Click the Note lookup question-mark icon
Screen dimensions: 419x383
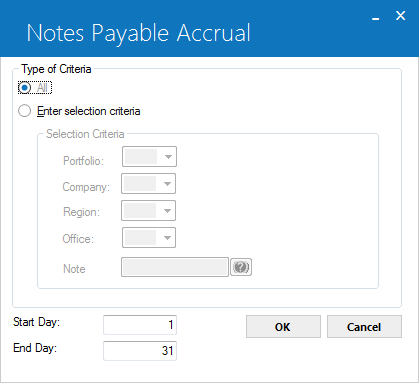pyautogui.click(x=241, y=267)
